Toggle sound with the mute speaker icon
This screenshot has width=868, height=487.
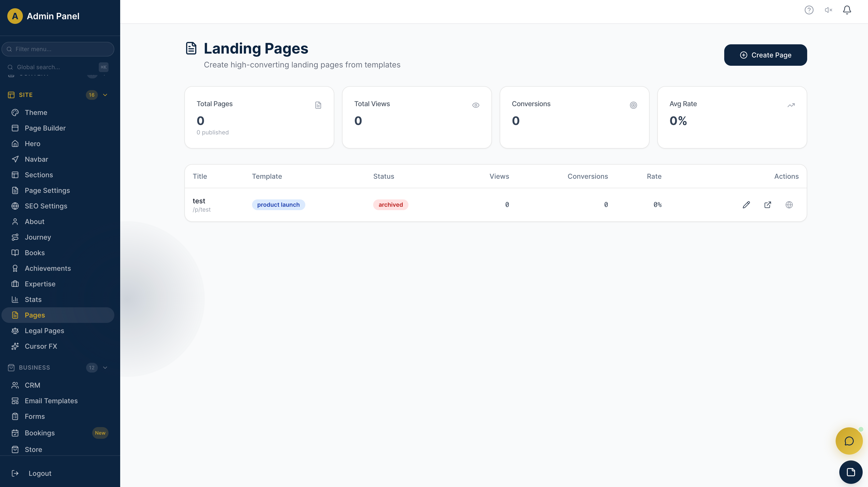(x=828, y=10)
